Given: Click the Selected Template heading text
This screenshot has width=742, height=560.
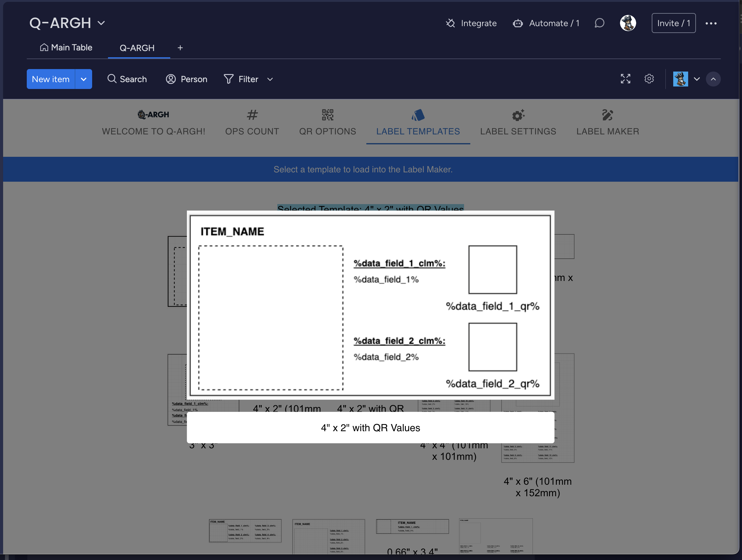Looking at the screenshot, I should pyautogui.click(x=370, y=208).
